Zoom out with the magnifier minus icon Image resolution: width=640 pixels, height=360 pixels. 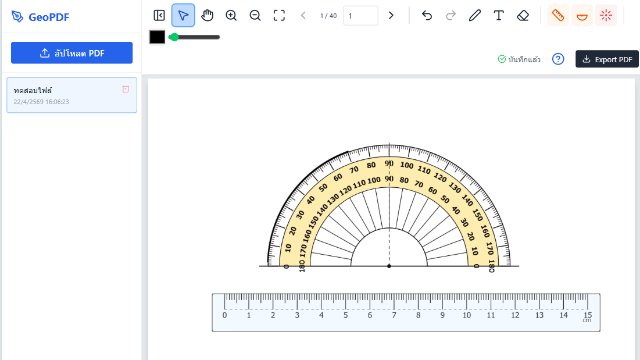tap(255, 16)
